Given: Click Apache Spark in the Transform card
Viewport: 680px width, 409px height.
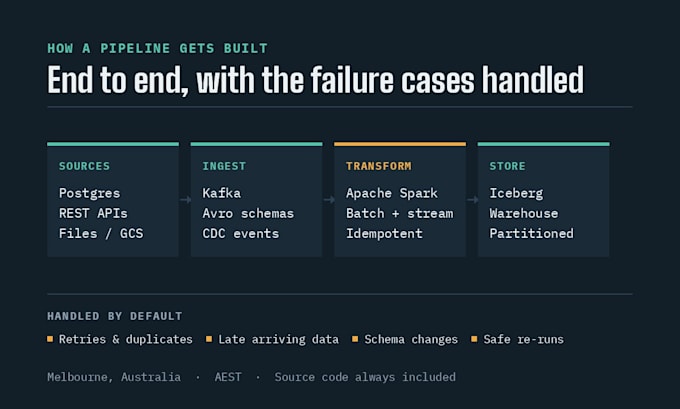Looking at the screenshot, I should pos(392,193).
